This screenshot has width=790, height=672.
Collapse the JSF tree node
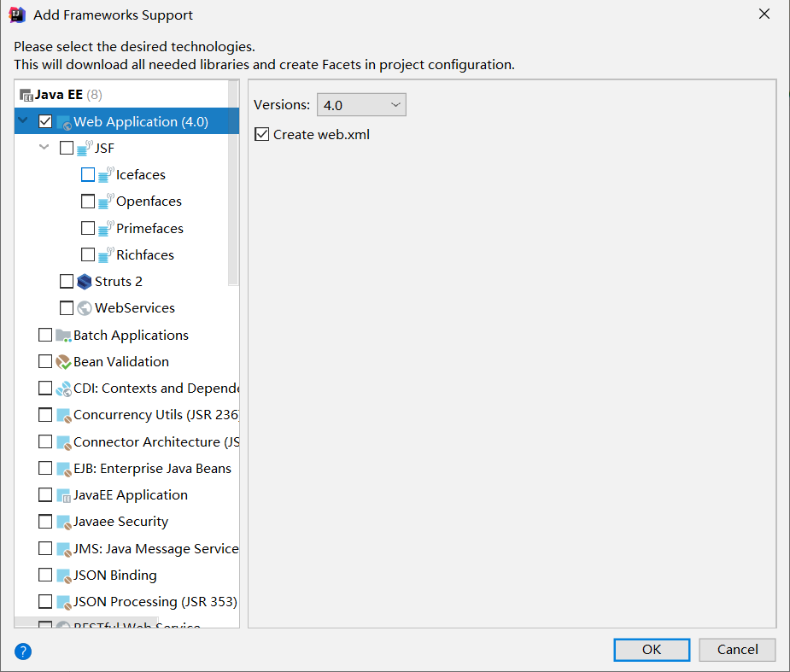coord(44,148)
